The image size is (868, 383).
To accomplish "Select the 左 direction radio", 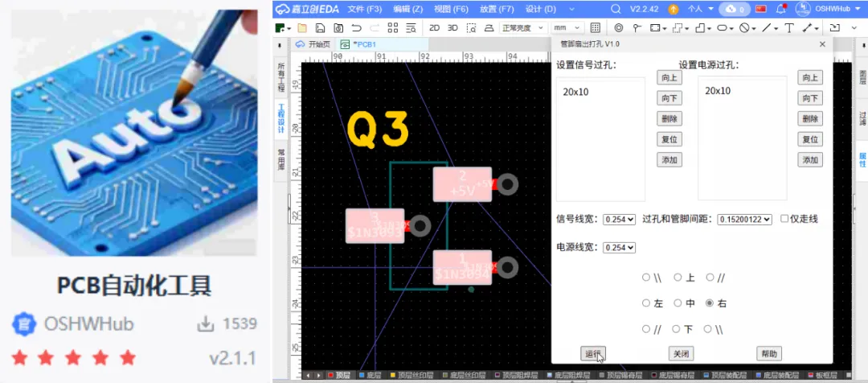I will click(646, 303).
